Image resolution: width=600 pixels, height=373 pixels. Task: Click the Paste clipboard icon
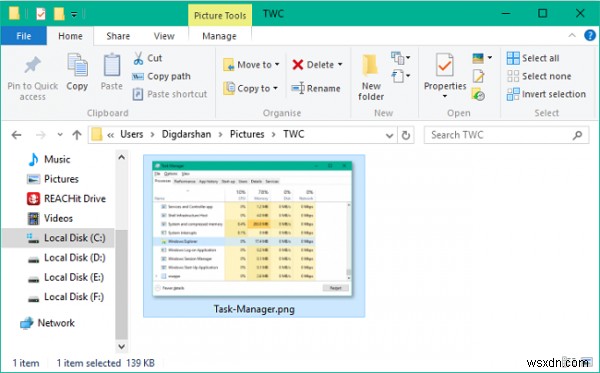[x=112, y=64]
